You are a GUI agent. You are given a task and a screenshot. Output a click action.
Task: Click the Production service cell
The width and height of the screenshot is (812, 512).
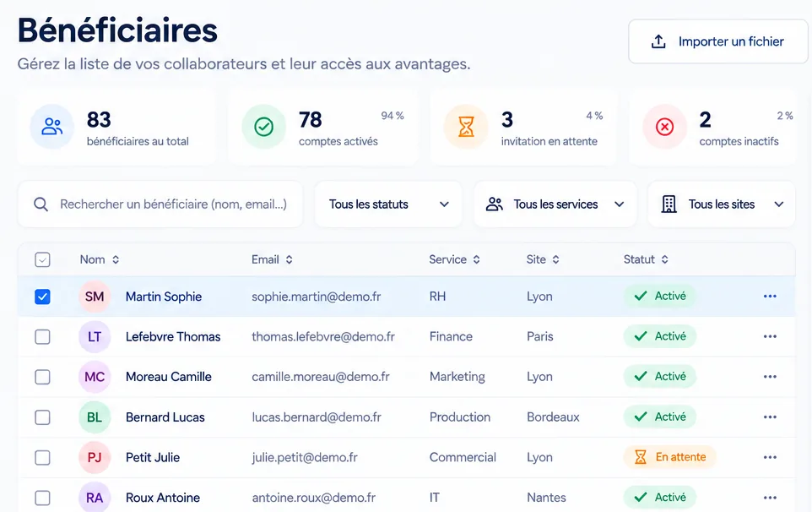(460, 417)
